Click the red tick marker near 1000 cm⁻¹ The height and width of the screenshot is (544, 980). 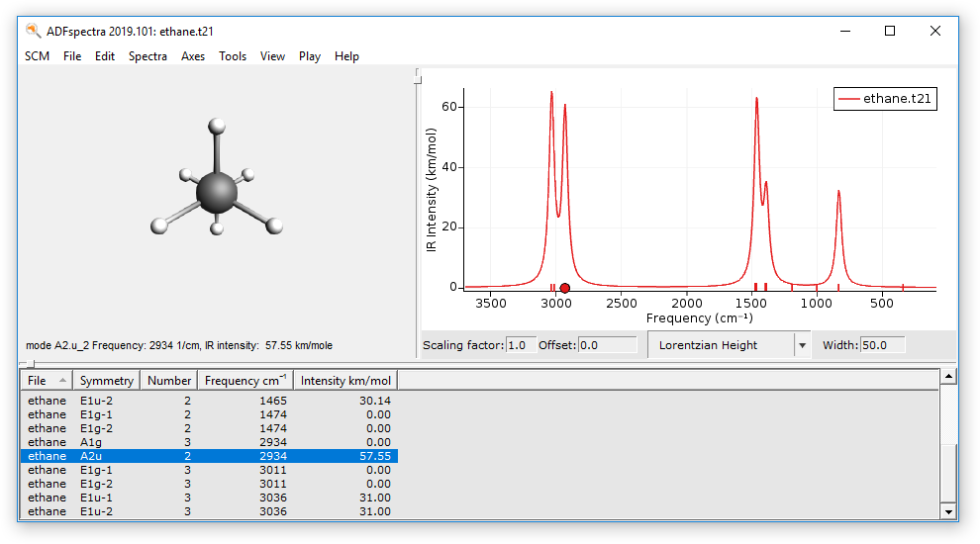click(817, 287)
